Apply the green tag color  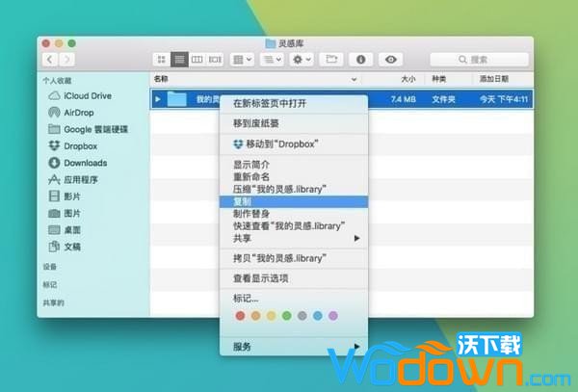point(287,316)
